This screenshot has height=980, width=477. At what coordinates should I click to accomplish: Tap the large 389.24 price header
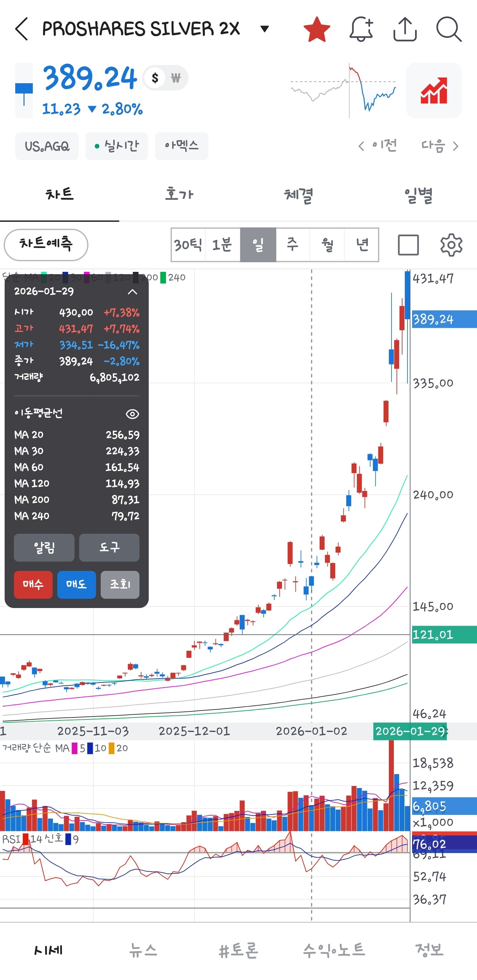coord(90,78)
